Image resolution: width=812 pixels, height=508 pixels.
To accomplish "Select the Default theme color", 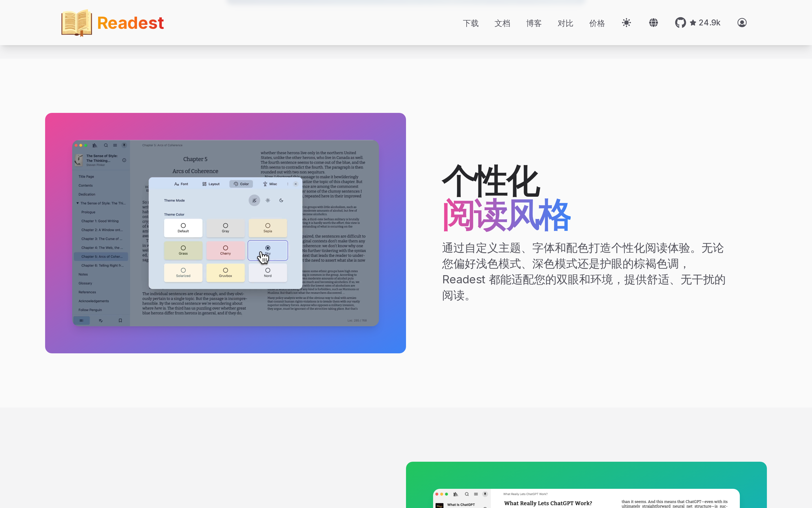I will pos(183,228).
